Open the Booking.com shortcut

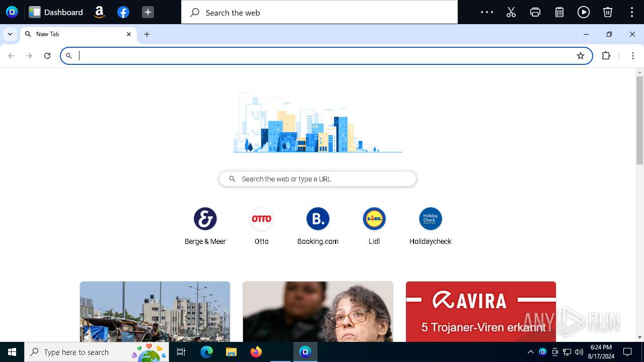pyautogui.click(x=318, y=226)
